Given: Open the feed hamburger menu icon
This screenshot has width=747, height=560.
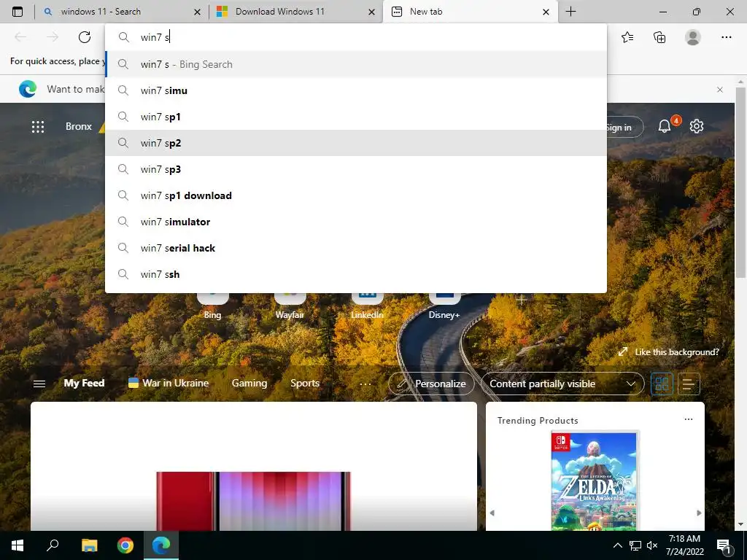Looking at the screenshot, I should tap(39, 384).
